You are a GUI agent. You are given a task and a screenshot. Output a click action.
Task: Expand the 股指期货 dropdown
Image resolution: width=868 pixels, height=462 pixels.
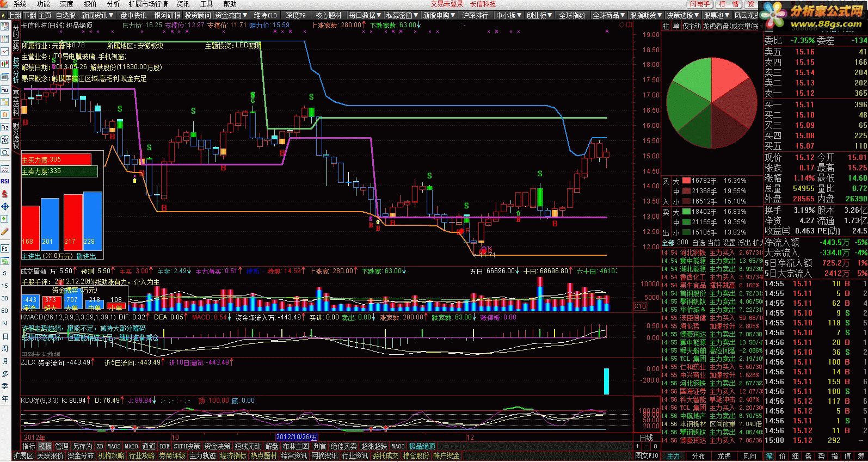[x=646, y=15]
